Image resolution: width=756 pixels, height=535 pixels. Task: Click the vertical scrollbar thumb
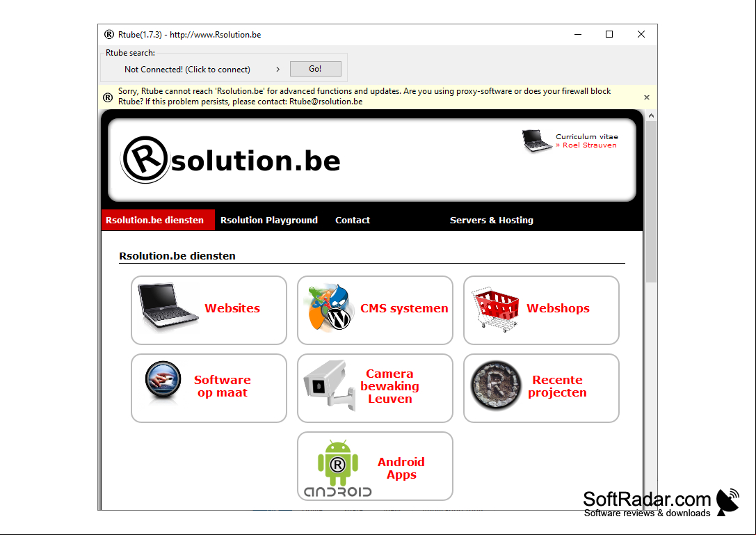651,202
